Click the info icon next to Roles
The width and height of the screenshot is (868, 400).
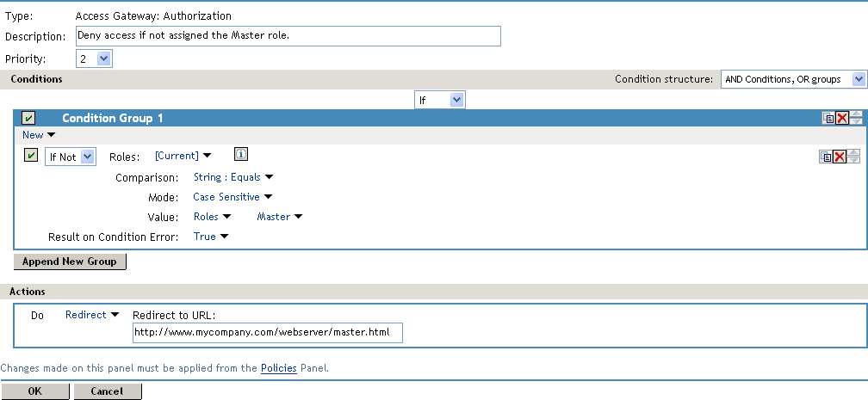tap(241, 155)
